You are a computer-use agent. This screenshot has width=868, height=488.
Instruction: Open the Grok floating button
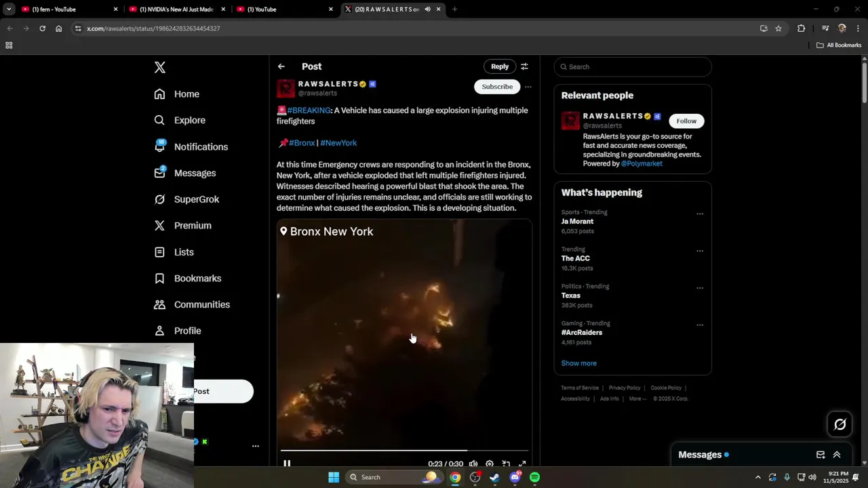click(840, 424)
